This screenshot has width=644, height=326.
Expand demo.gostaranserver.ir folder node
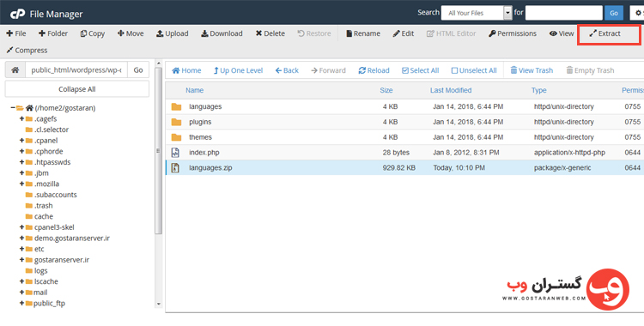[21, 238]
